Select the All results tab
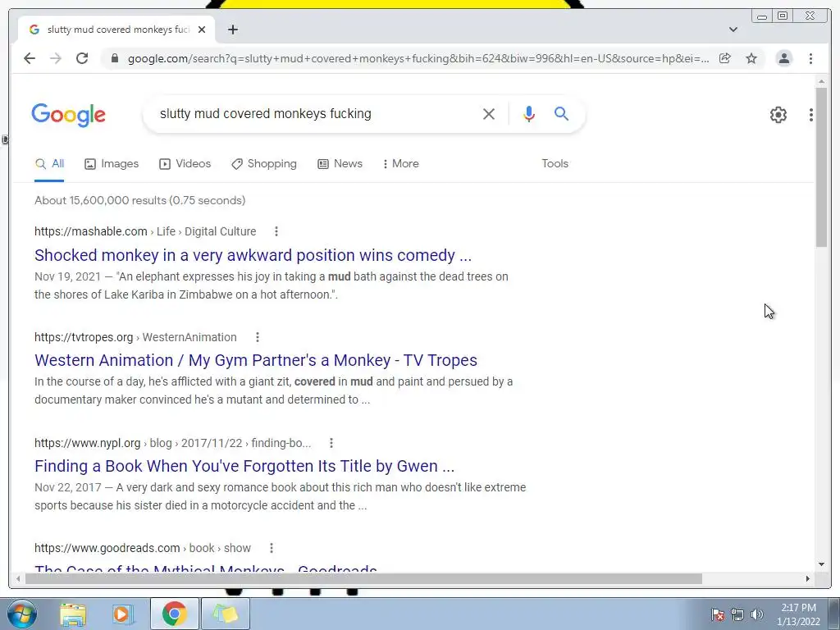This screenshot has height=630, width=840. coord(49,163)
